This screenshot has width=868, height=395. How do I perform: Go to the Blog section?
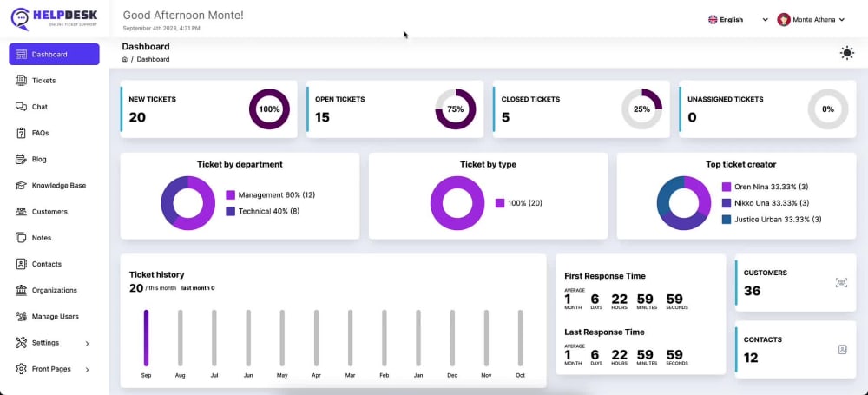54,159
